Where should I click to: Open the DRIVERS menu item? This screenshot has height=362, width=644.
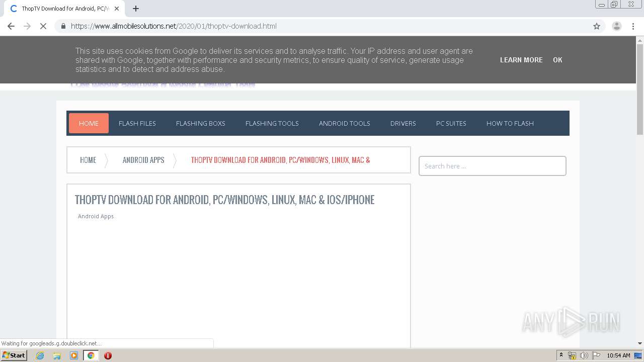[403, 123]
